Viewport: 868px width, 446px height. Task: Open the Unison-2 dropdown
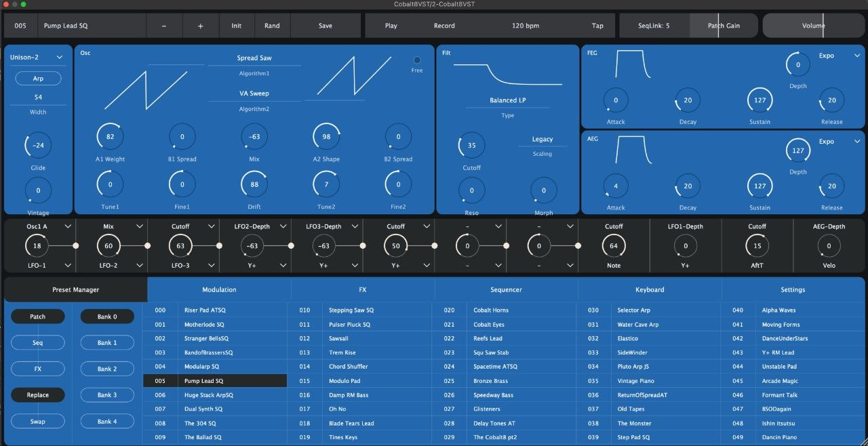(37, 57)
